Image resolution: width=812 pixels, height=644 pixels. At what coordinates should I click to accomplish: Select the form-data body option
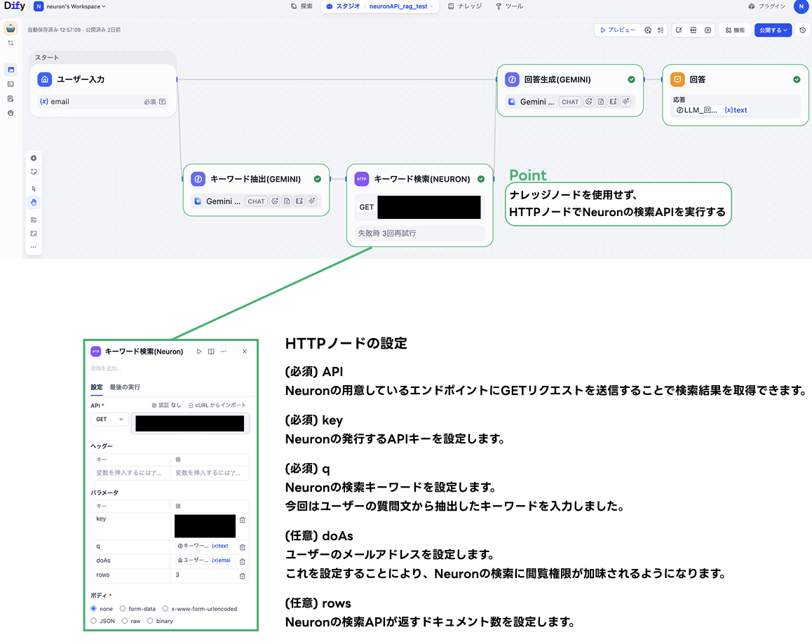click(123, 609)
